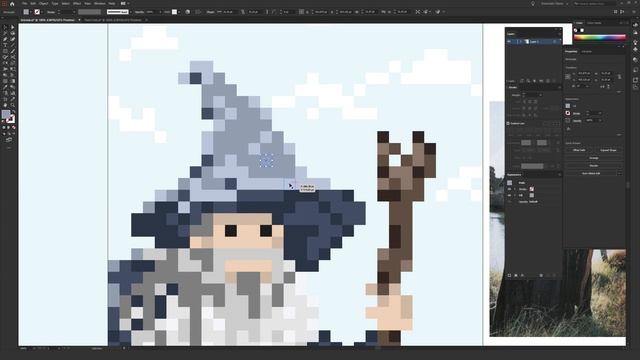Select the Zoom magnifier tool
Image resolution: width=640 pixels, height=360 pixels.
13,105
